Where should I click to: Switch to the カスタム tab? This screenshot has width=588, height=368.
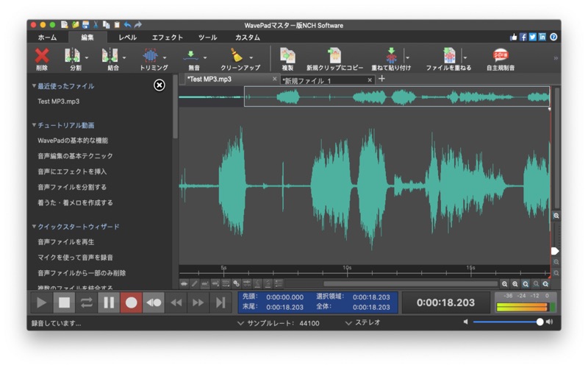pos(248,38)
